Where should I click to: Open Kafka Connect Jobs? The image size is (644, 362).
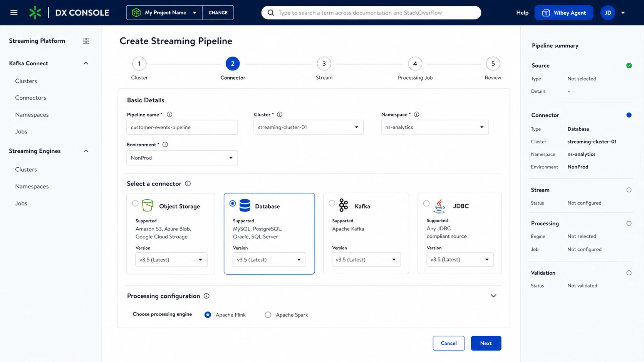[x=21, y=132]
